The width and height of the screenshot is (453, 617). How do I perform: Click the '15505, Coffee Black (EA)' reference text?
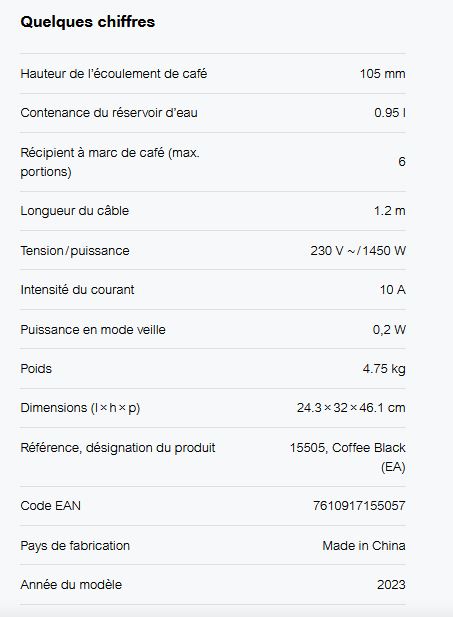(x=348, y=457)
